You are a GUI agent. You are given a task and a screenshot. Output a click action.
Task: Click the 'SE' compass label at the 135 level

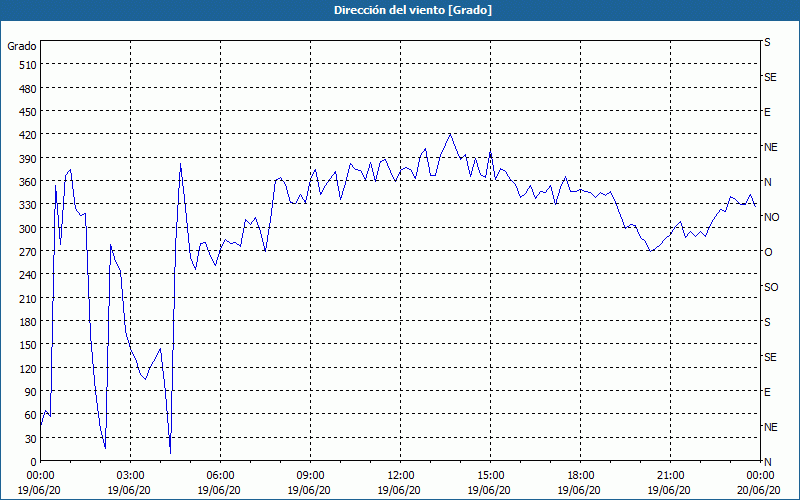click(x=770, y=357)
